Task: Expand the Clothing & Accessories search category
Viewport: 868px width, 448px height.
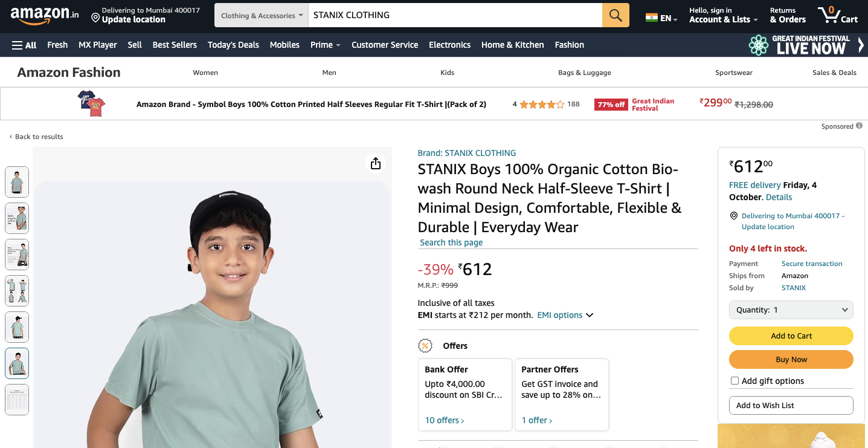Action: (x=262, y=16)
